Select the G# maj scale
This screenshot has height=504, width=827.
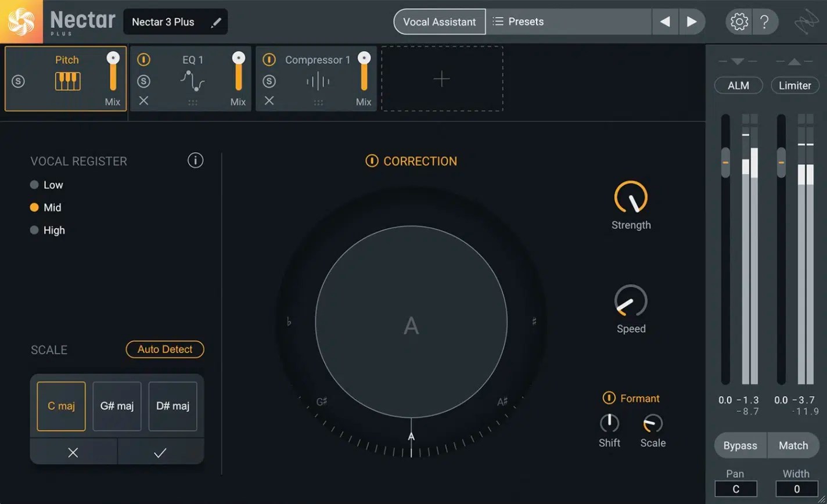(x=117, y=406)
